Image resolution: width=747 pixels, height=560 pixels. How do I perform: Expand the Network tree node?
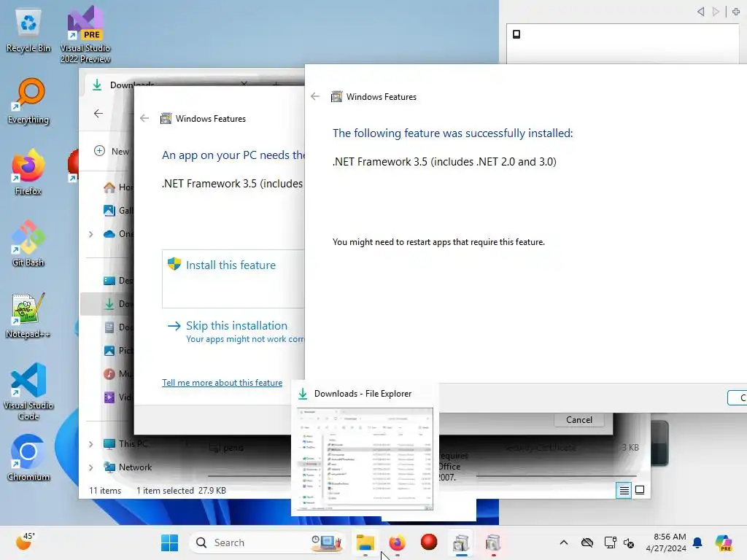pyautogui.click(x=90, y=467)
